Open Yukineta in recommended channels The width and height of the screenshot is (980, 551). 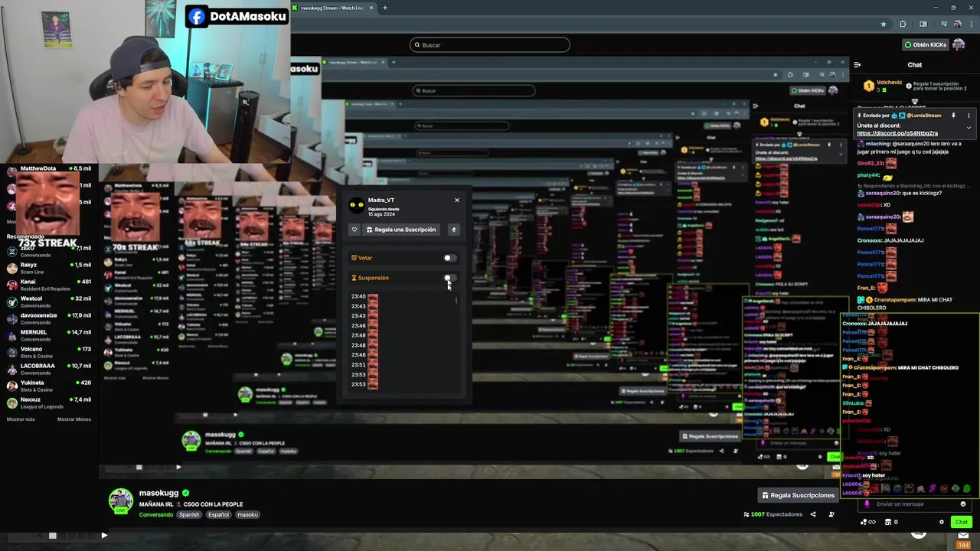49,386
